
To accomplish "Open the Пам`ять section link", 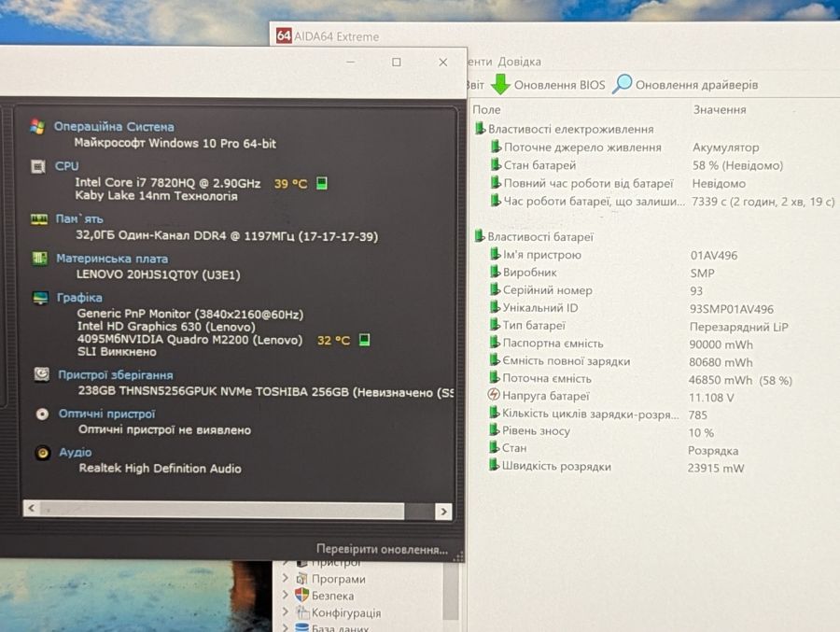I will (x=79, y=218).
